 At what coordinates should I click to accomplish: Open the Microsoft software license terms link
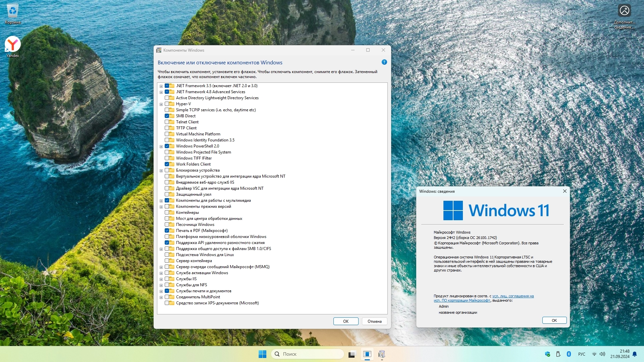513,296
